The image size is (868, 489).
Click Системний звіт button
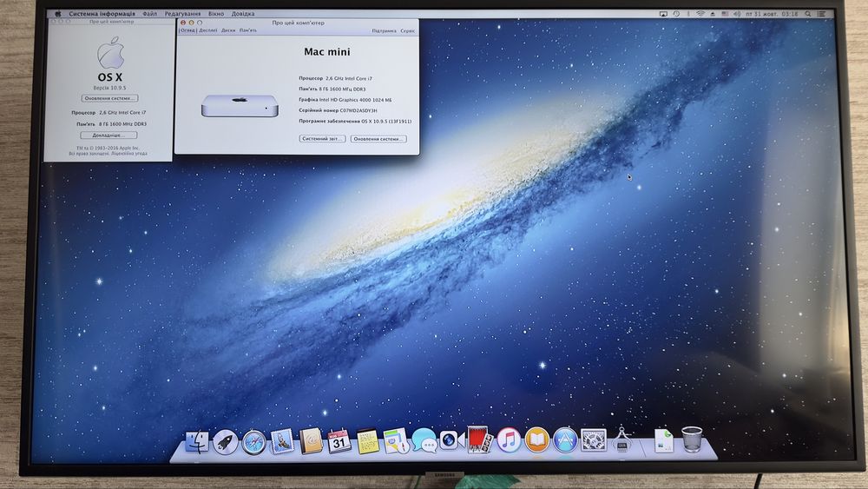coord(322,138)
